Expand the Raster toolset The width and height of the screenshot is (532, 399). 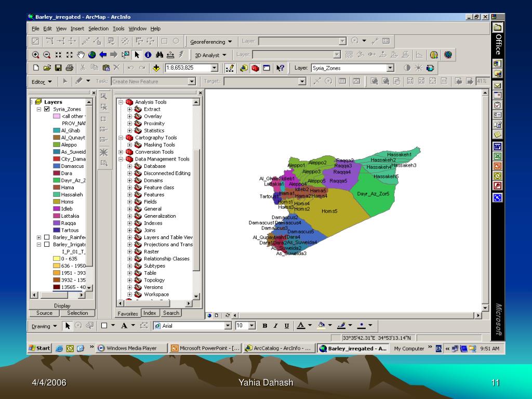point(129,251)
